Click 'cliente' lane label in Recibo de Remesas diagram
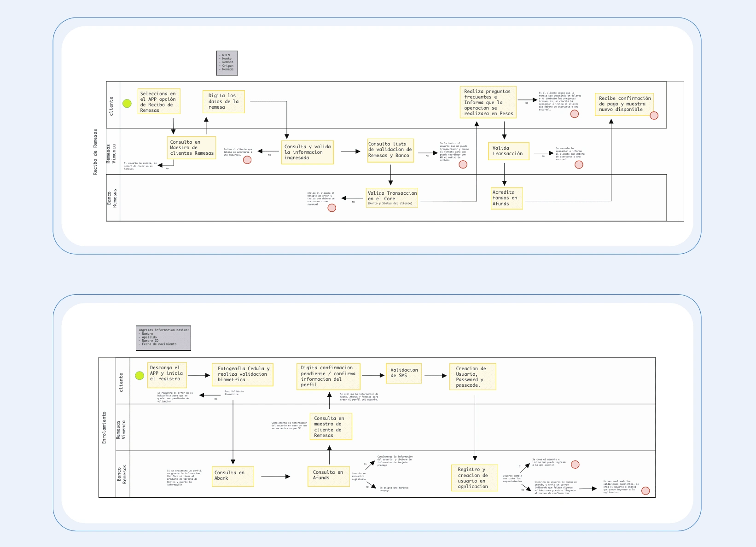Image resolution: width=756 pixels, height=547 pixels. (x=111, y=106)
